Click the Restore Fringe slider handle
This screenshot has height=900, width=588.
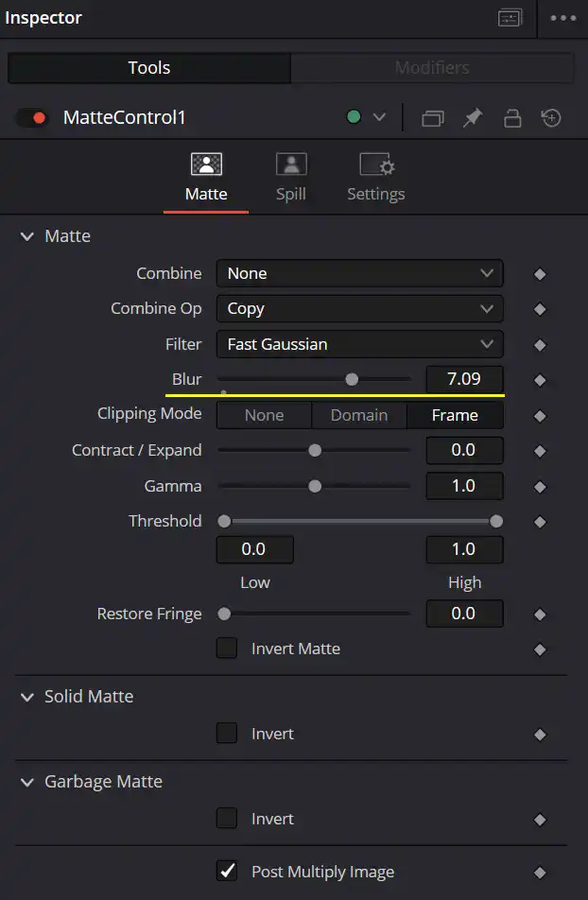click(x=225, y=614)
